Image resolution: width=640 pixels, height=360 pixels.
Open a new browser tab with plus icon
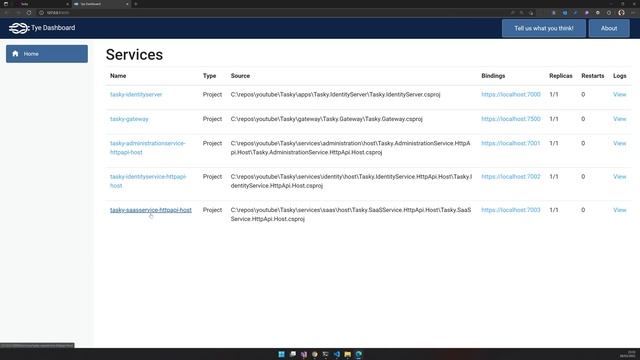coord(136,4)
